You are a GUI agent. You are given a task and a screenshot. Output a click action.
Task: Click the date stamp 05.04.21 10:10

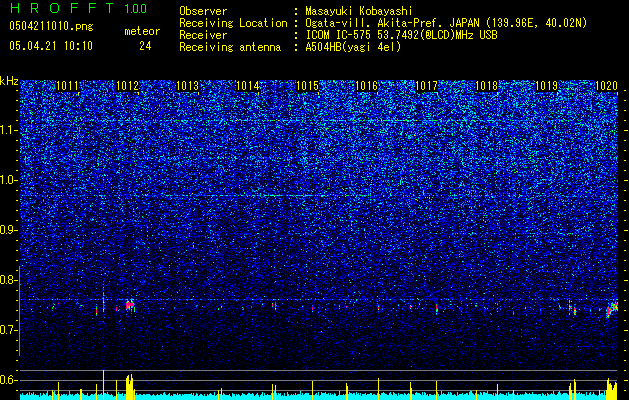(x=51, y=46)
